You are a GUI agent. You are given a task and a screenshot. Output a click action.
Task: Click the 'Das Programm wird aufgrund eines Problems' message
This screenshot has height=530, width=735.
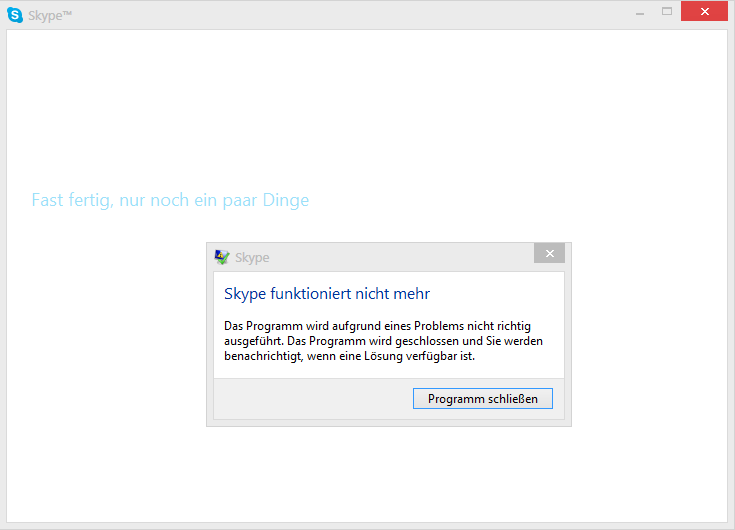click(383, 341)
